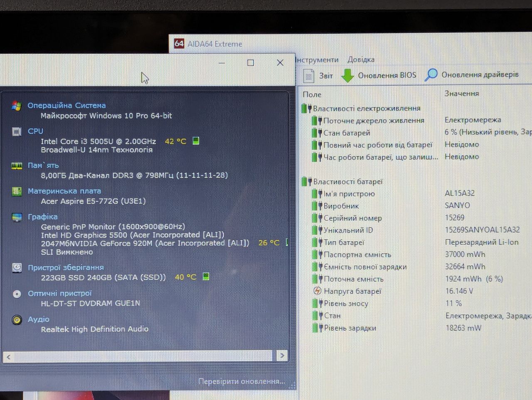
Task: Open the Звіт report toolbar button in AIDA64
Action: (x=318, y=76)
